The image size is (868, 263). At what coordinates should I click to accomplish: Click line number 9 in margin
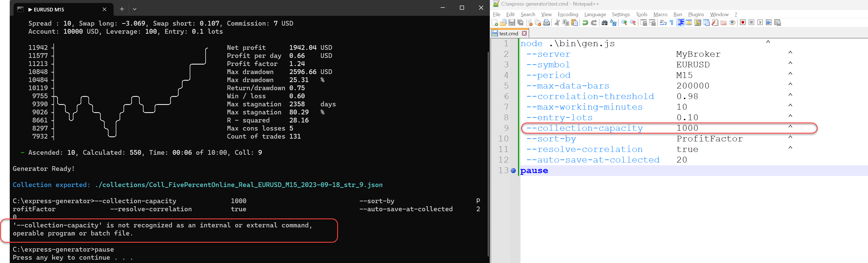click(506, 128)
